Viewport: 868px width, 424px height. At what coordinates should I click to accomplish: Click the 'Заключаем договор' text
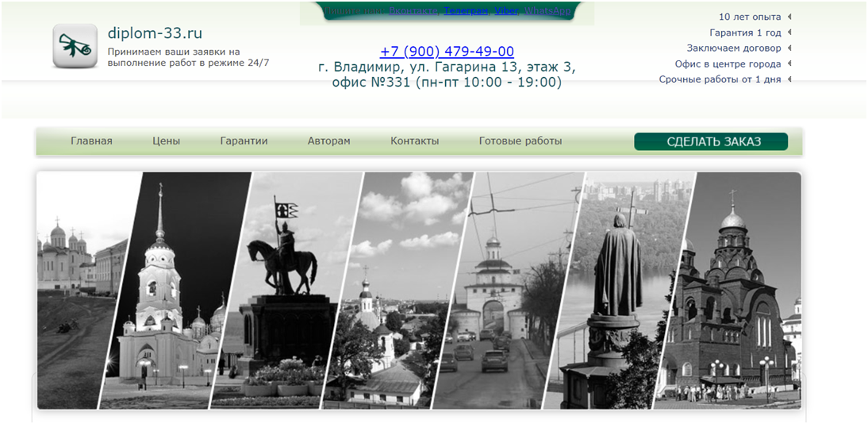point(734,48)
